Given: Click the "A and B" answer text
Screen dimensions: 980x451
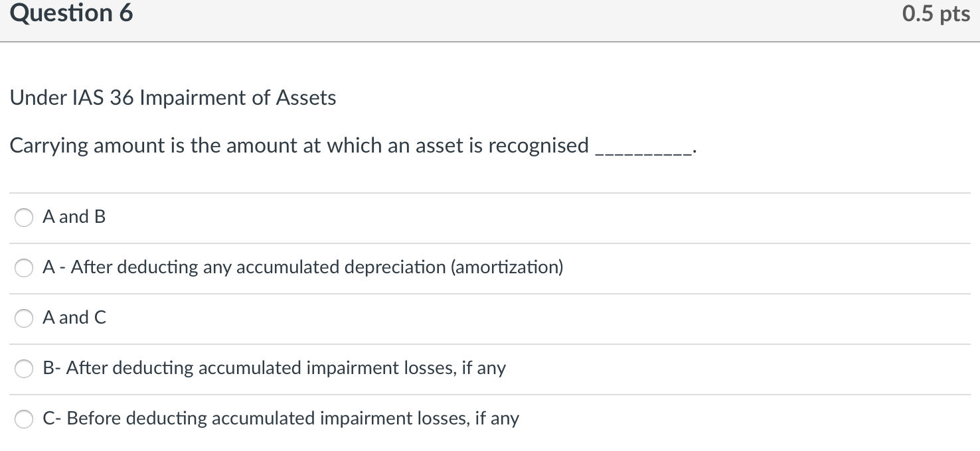Looking at the screenshot, I should click(74, 217).
